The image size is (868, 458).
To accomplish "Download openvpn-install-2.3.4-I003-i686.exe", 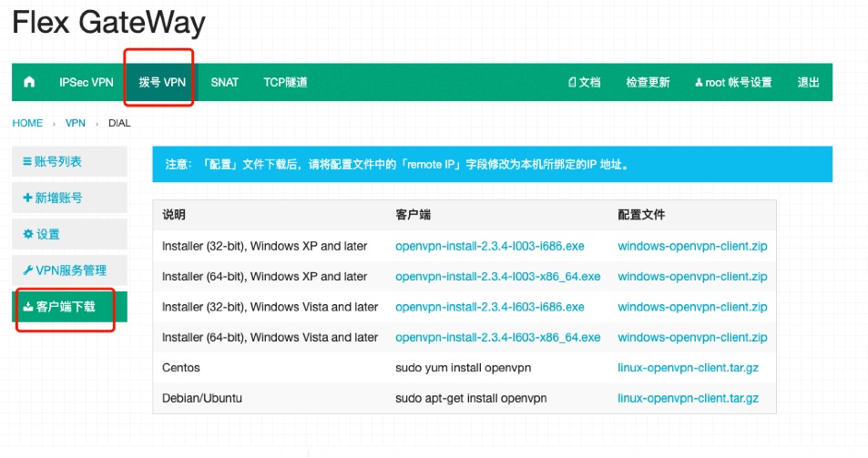I will [x=490, y=246].
